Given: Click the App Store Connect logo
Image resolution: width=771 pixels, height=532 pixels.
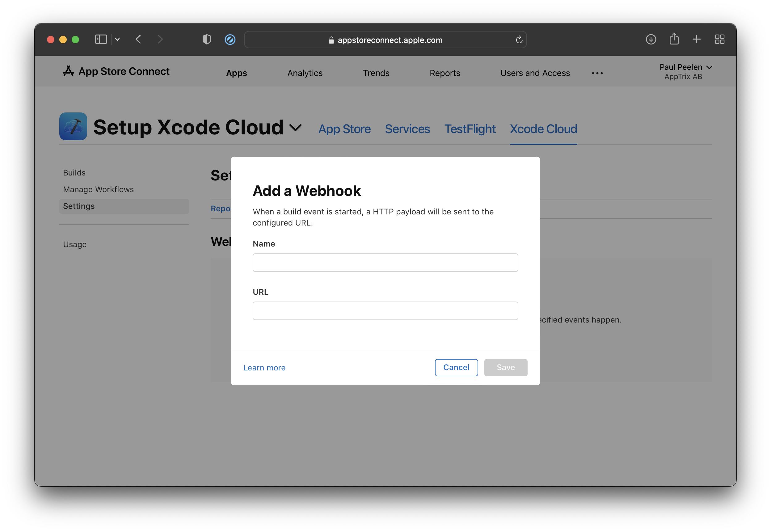Looking at the screenshot, I should pyautogui.click(x=116, y=71).
